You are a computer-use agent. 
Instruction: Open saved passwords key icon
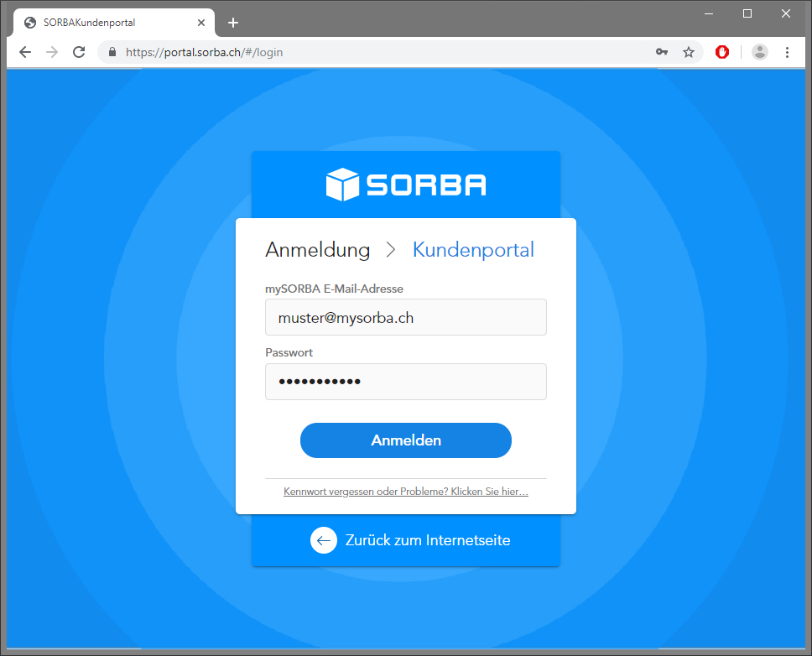click(x=661, y=52)
